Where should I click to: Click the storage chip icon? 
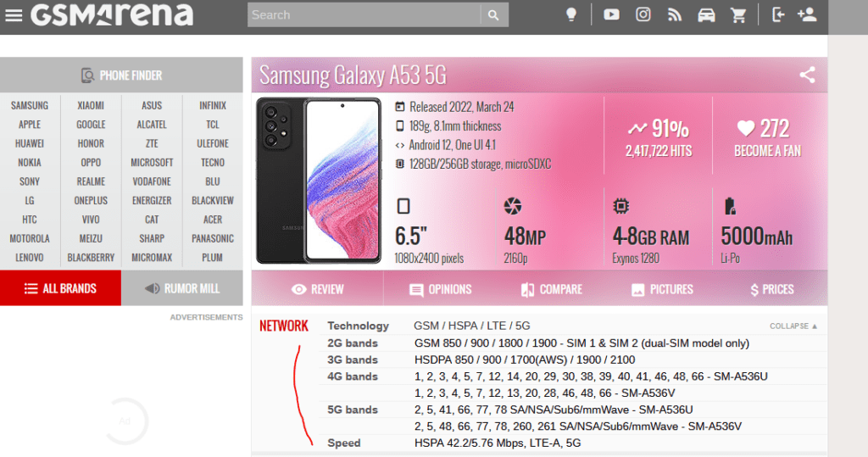[400, 164]
